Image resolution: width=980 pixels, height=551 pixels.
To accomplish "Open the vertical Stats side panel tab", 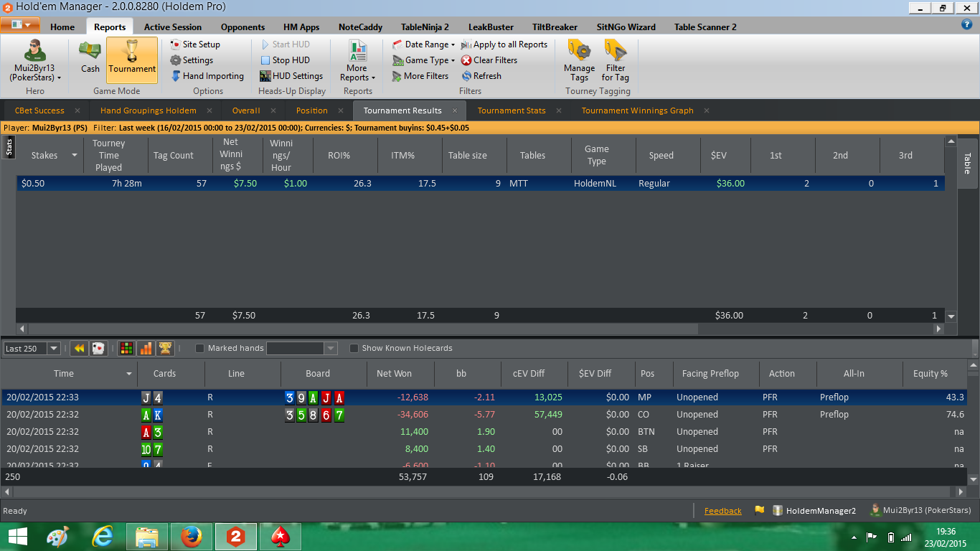I will [9, 147].
